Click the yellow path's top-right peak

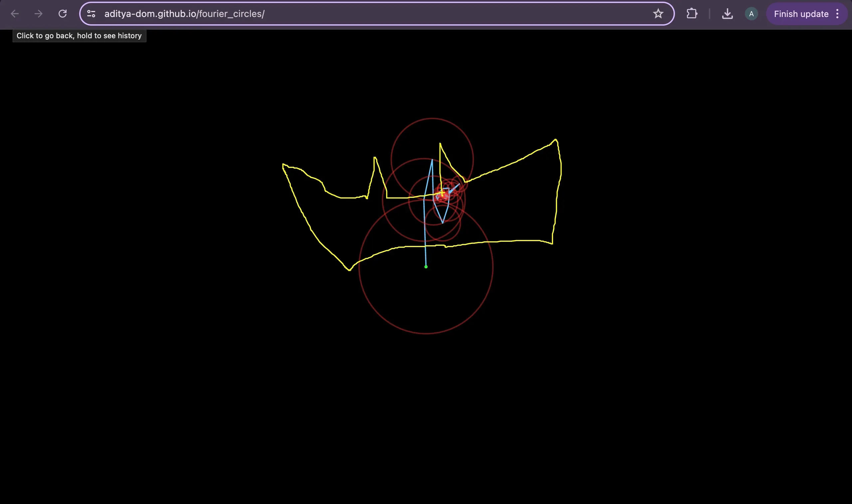(x=556, y=140)
